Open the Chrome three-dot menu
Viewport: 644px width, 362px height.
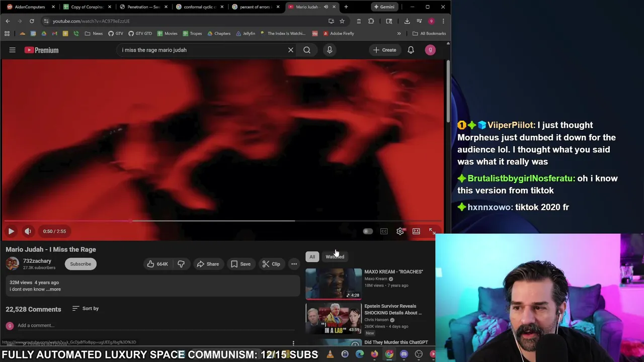click(x=443, y=21)
